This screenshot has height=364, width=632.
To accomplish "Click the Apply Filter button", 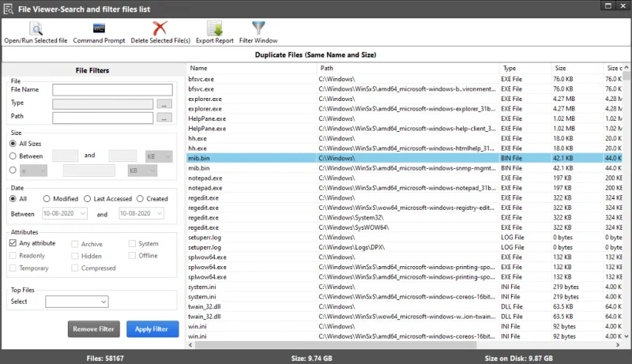I will [152, 329].
